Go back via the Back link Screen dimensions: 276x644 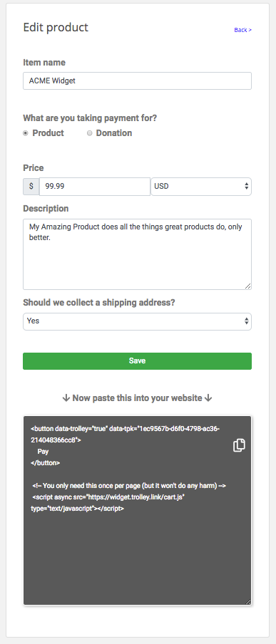(x=242, y=30)
